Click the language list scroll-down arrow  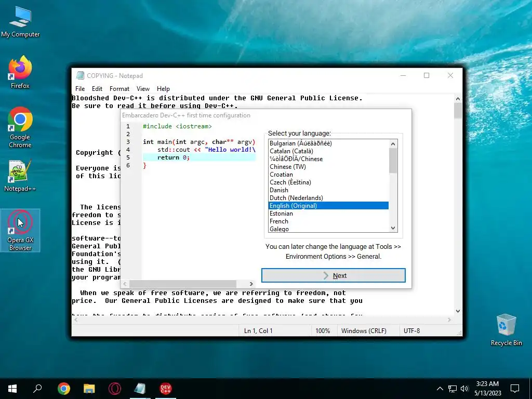tap(393, 228)
